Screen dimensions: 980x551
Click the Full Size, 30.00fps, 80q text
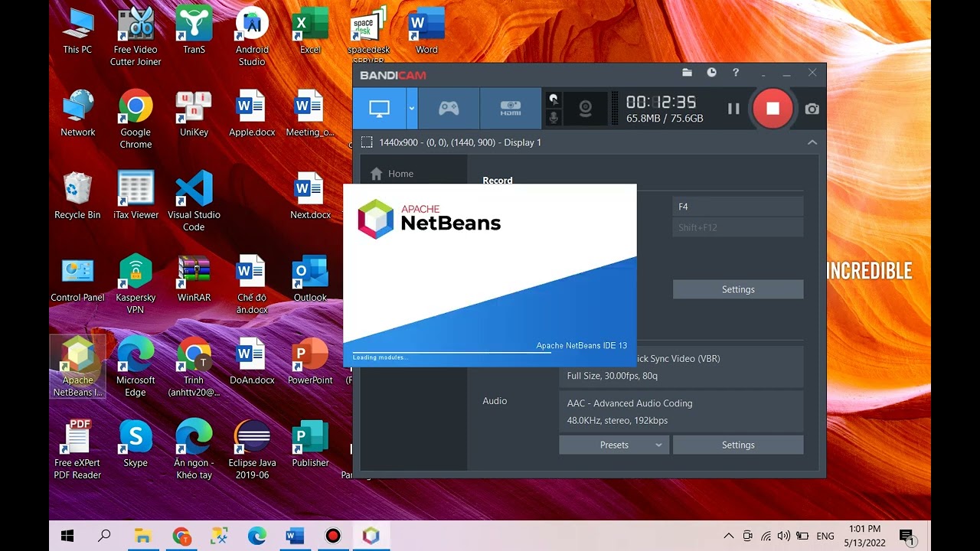tap(612, 376)
